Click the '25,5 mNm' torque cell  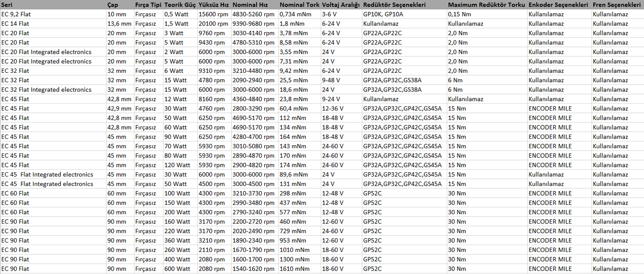pyautogui.click(x=299, y=80)
